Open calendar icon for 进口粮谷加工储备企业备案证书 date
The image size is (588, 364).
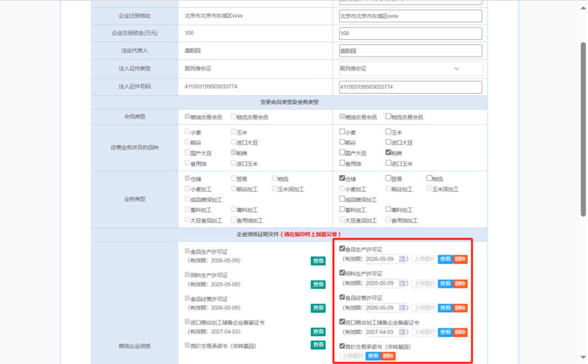pyautogui.click(x=402, y=332)
